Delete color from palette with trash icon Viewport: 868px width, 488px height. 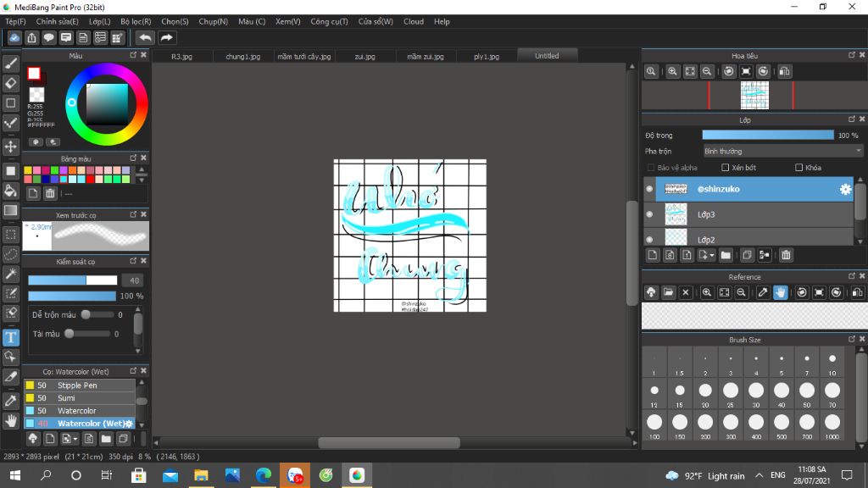[50, 193]
